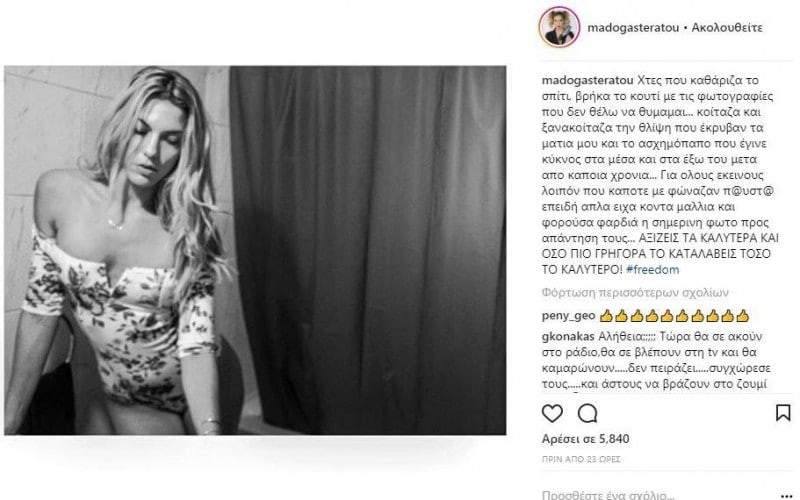Open madogasteratou name in caption

(x=587, y=80)
